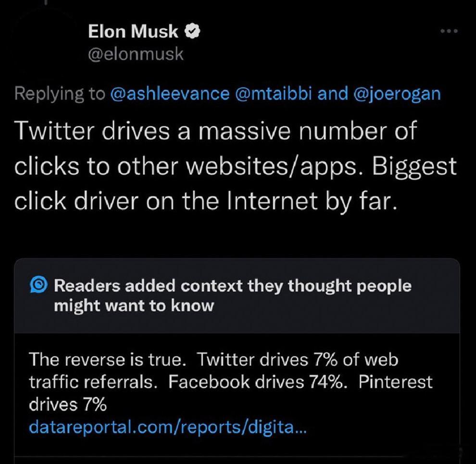Click the verified badge beside Elon Musk
Screen dimensions: 476x464
[x=192, y=31]
